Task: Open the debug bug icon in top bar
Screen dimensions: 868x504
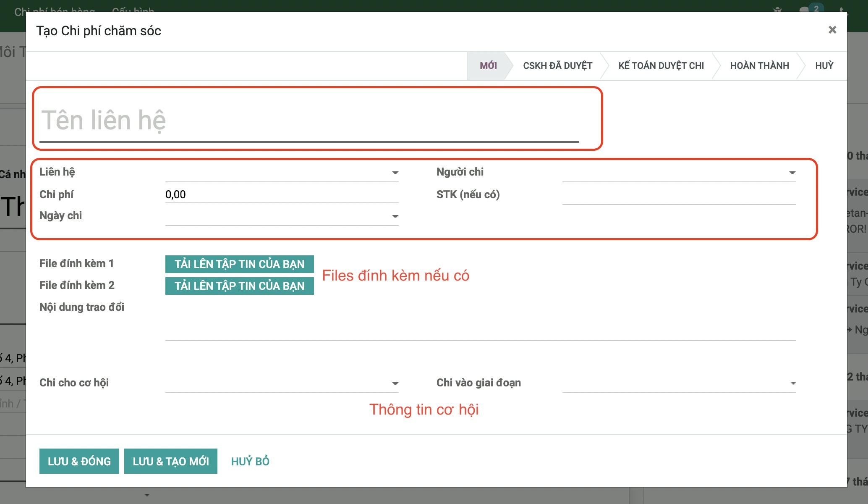Action: click(x=777, y=9)
